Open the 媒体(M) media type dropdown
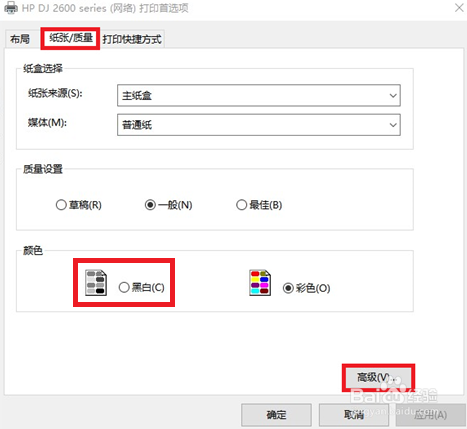Image resolution: width=467 pixels, height=429 pixels. (x=259, y=125)
